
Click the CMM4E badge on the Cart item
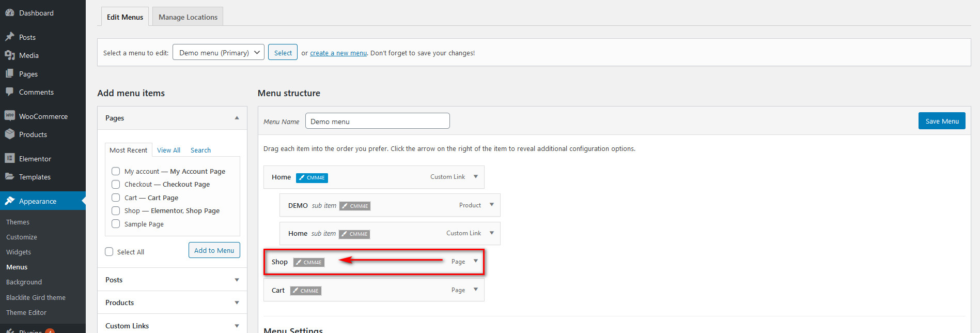[306, 291]
